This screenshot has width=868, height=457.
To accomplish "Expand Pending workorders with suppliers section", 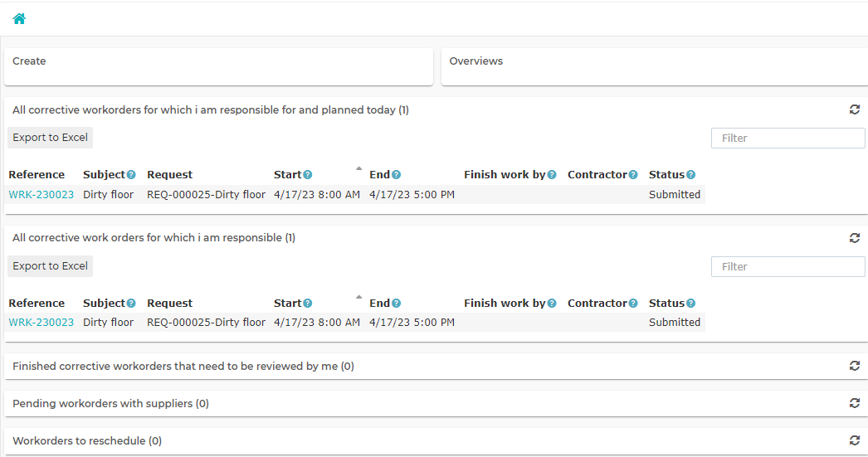I will click(110, 403).
